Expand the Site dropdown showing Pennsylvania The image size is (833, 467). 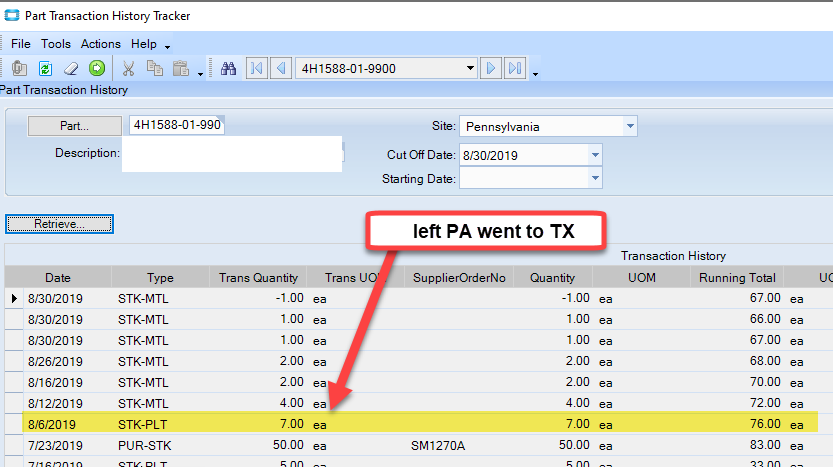pos(630,126)
